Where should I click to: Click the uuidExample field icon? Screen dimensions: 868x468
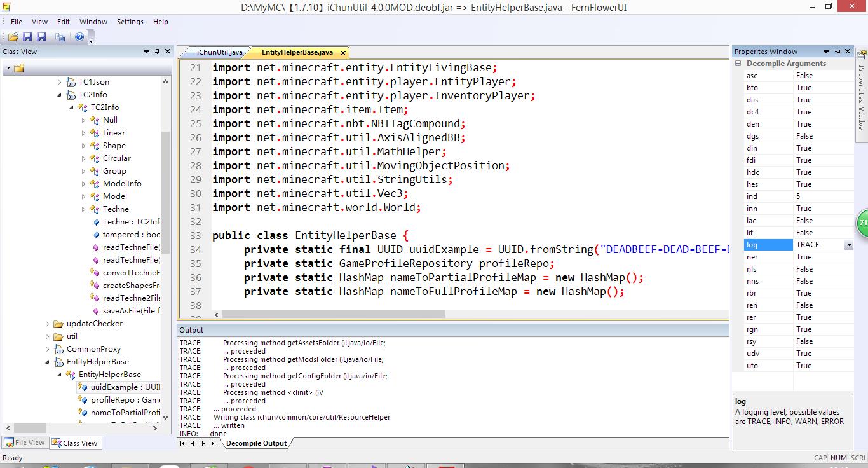[x=83, y=387]
